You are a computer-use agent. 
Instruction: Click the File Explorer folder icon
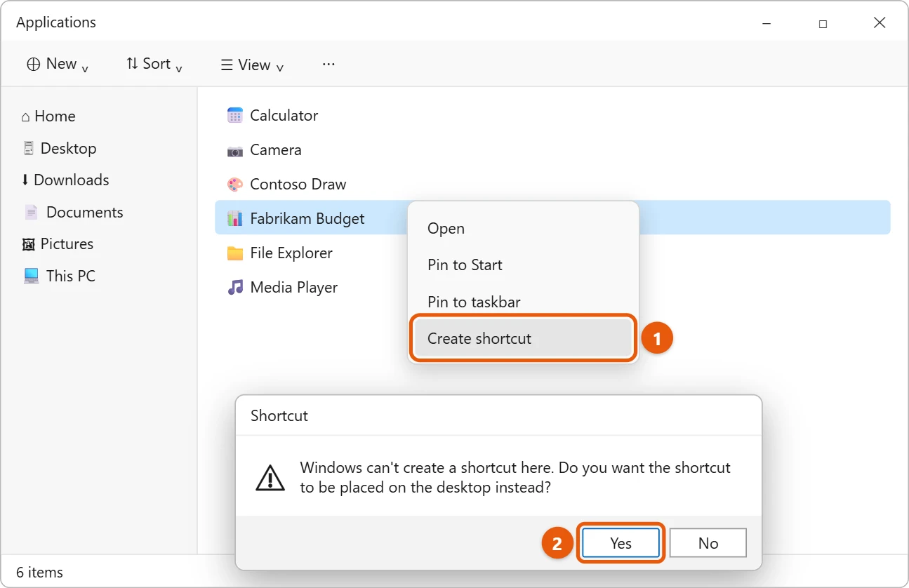coord(235,253)
